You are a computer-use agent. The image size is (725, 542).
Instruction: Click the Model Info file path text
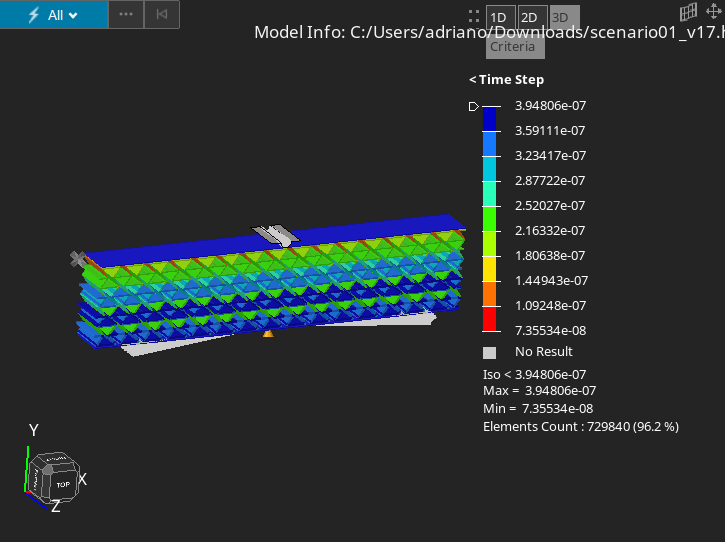(x=489, y=32)
